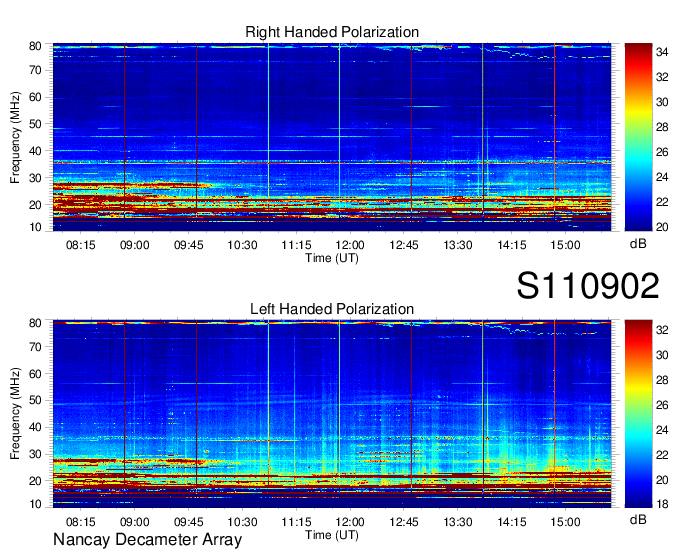Click the 60 frequency tick of Right Handed plot
Image resolution: width=680 pixels, height=552 pixels.
click(35, 97)
